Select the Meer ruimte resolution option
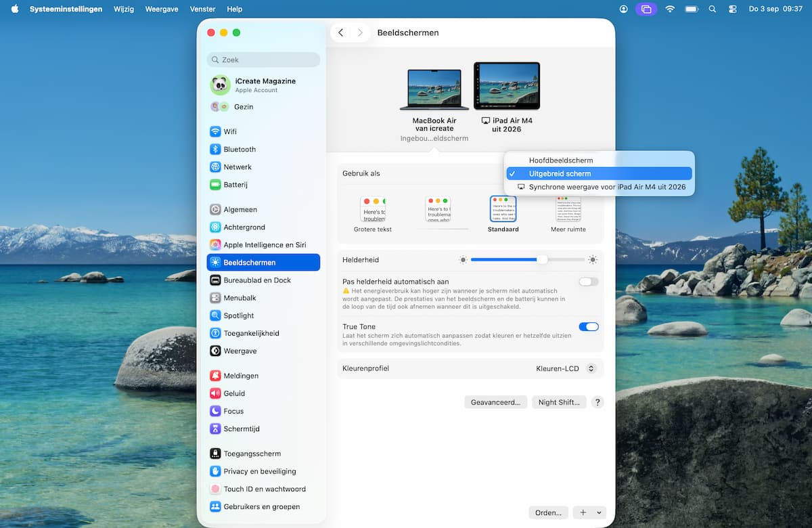This screenshot has width=812, height=528. click(x=568, y=215)
